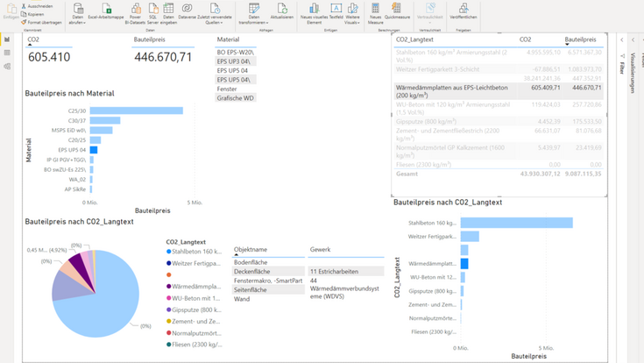The width and height of the screenshot is (644, 363).
Task: Open the Visualisierungen pane label
Action: click(633, 73)
